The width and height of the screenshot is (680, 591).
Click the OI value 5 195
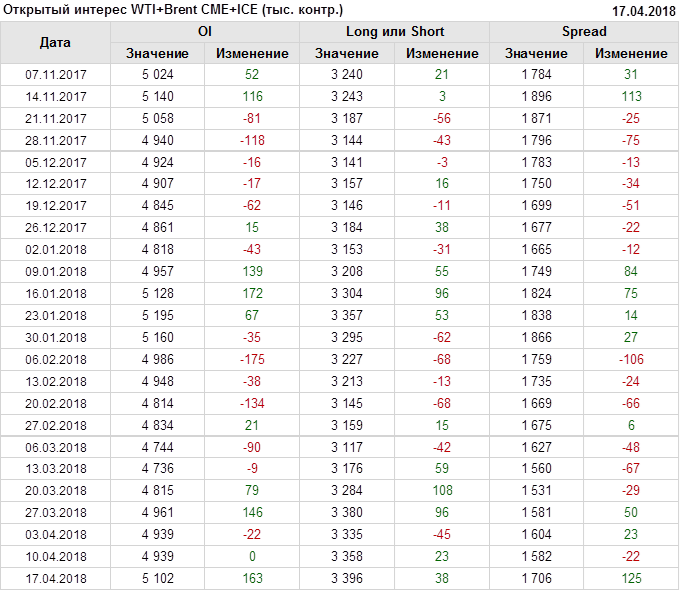tap(157, 315)
